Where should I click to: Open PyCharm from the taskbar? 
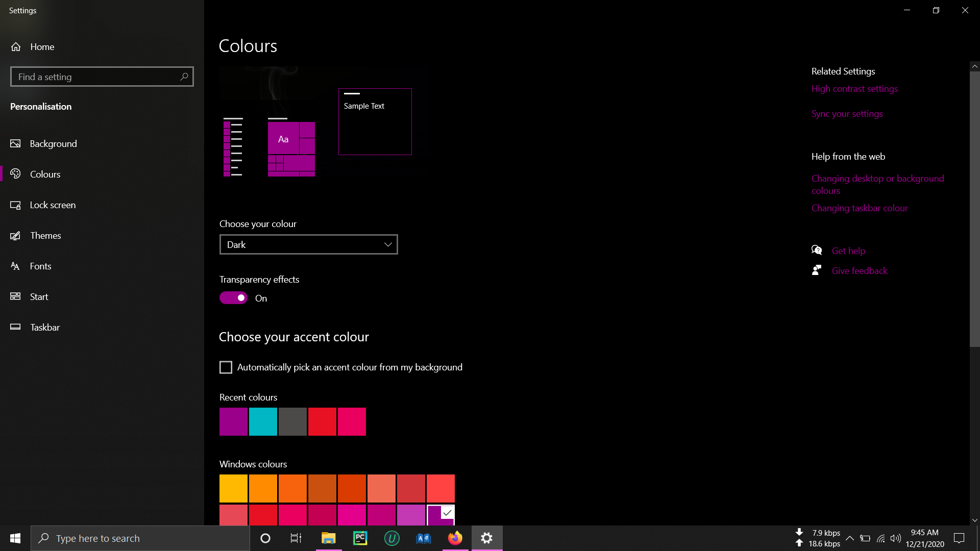(360, 538)
